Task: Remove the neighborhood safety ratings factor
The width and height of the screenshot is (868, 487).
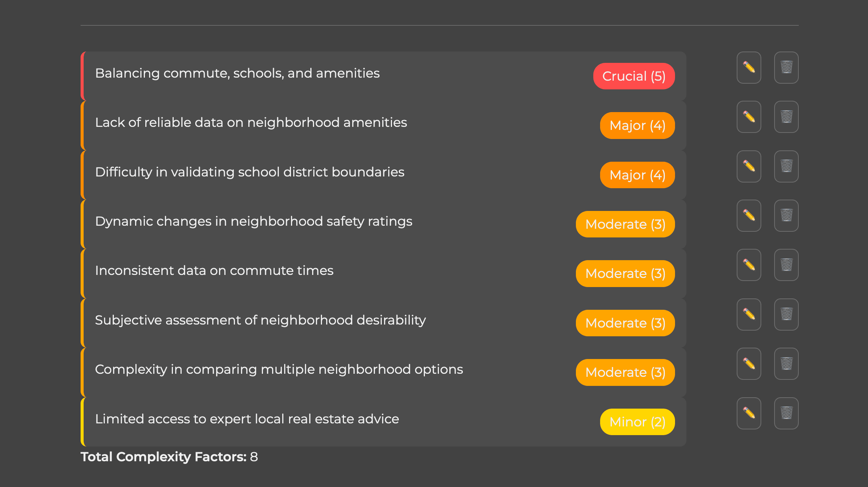Action: (x=786, y=215)
